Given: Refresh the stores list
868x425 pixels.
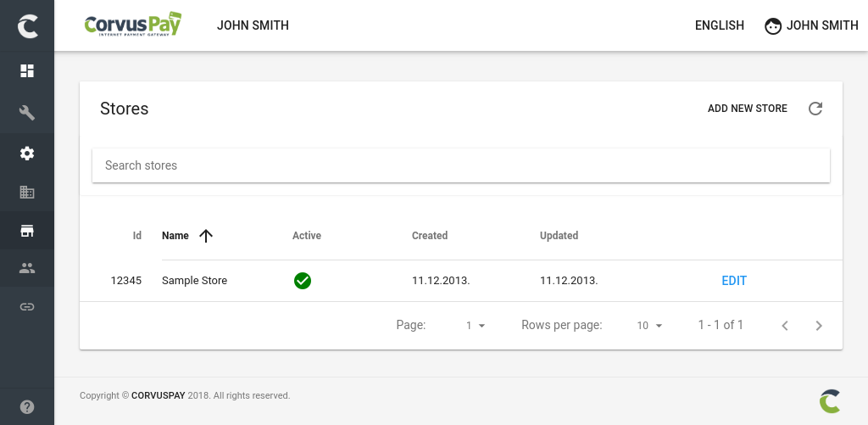Looking at the screenshot, I should [x=815, y=109].
